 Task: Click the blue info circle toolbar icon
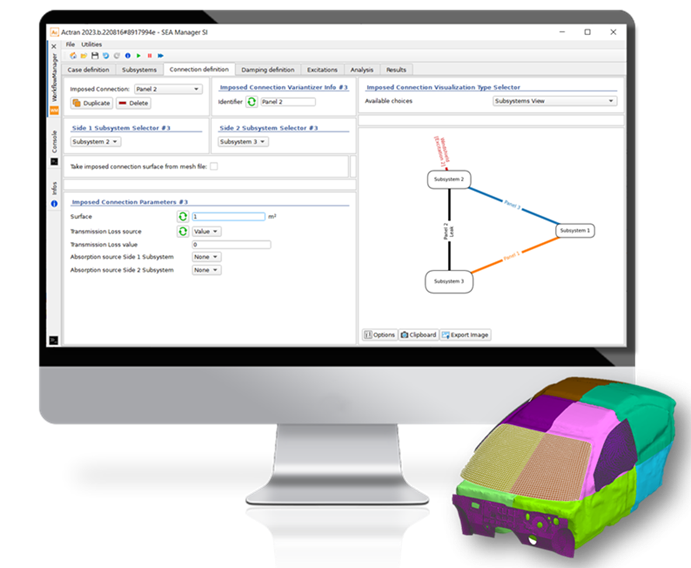click(x=128, y=56)
